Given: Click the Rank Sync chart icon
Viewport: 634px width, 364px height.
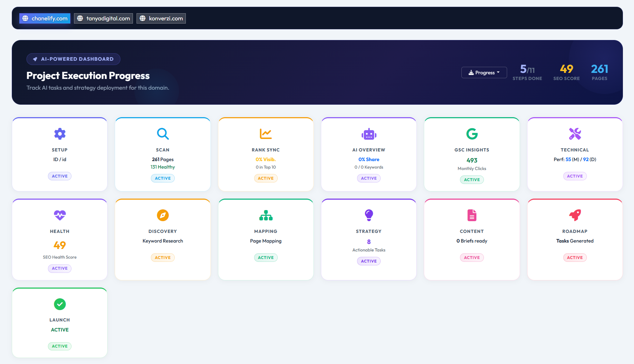Looking at the screenshot, I should click(266, 134).
